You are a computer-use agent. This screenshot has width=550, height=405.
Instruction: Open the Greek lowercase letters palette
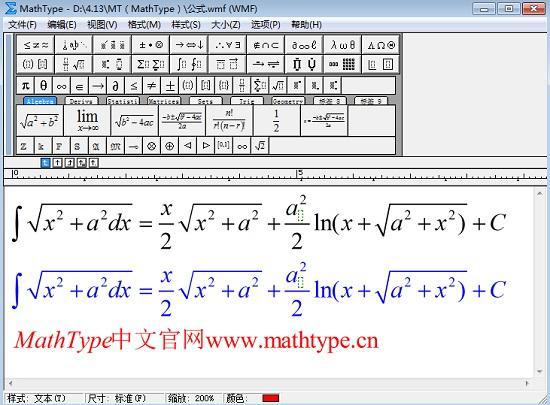342,45
